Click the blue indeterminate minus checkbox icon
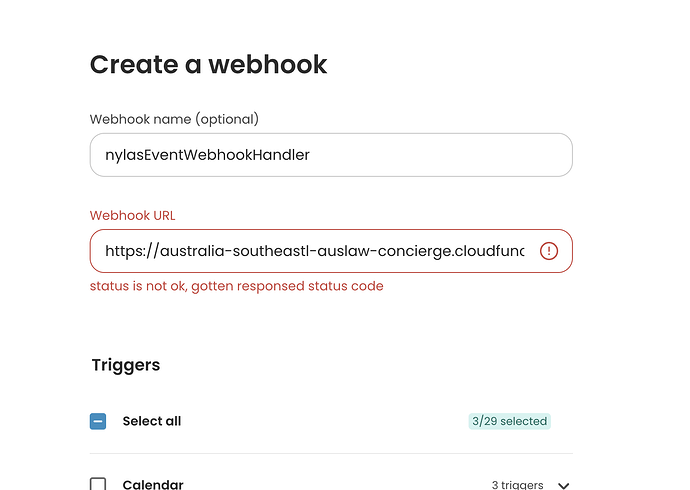 tap(98, 421)
